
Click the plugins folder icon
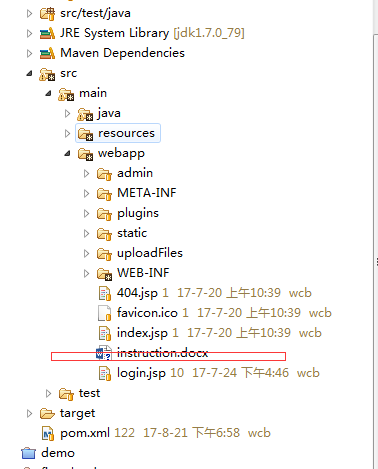[104, 214]
